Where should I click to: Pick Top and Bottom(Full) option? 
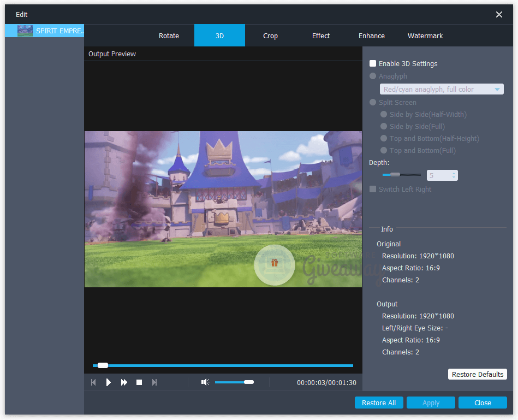pos(384,150)
